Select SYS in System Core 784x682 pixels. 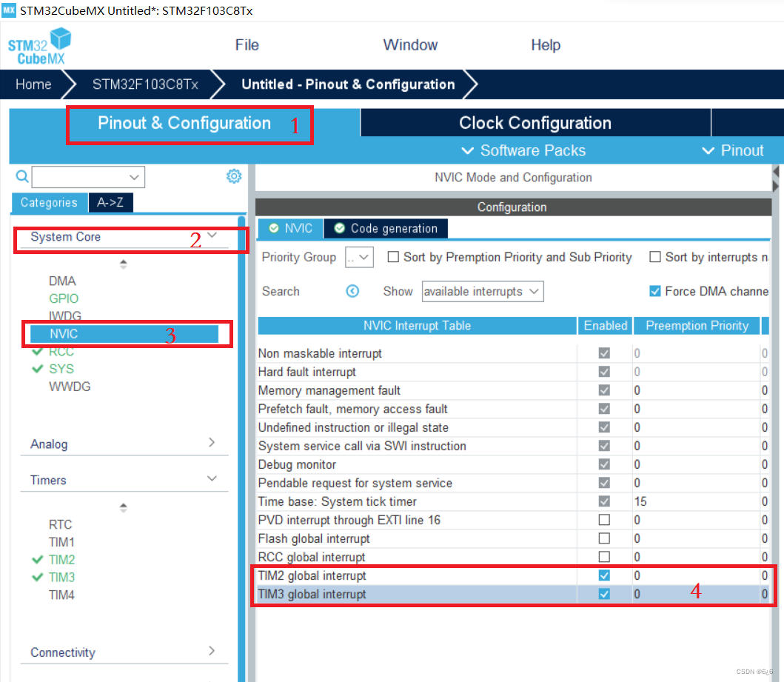[x=61, y=369]
